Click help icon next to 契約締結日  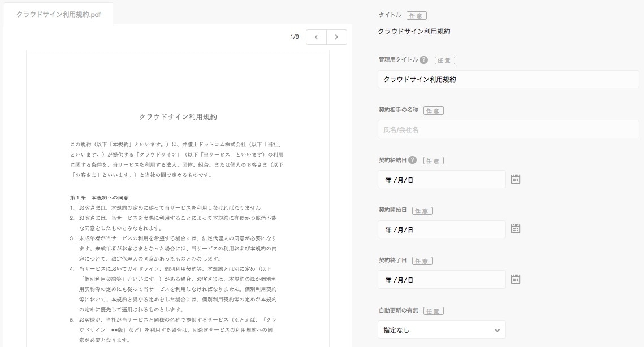point(412,160)
